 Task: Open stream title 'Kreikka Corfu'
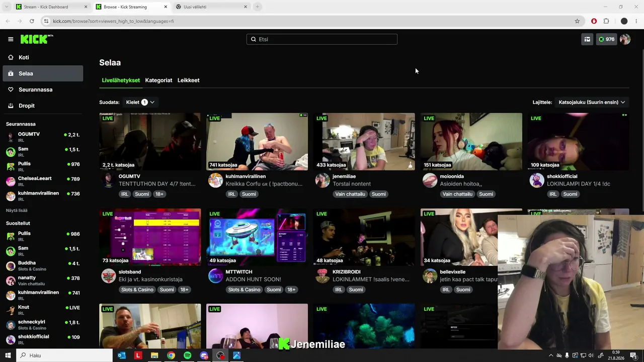point(264,184)
